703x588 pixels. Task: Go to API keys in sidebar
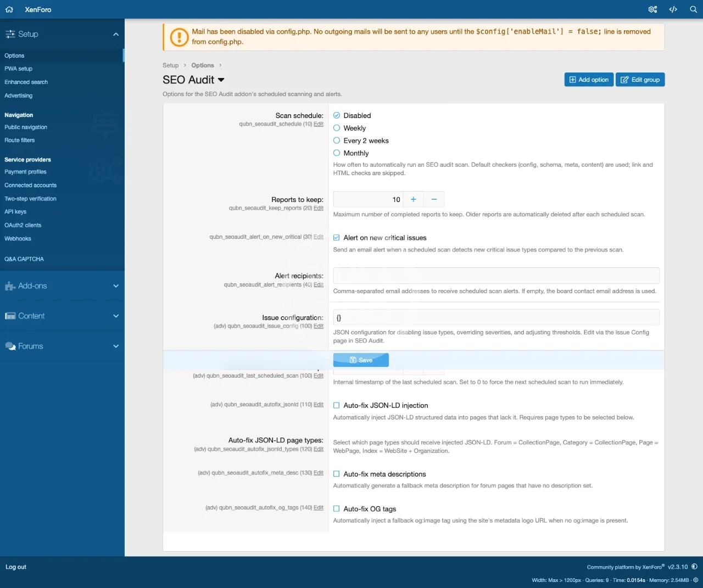pyautogui.click(x=15, y=212)
